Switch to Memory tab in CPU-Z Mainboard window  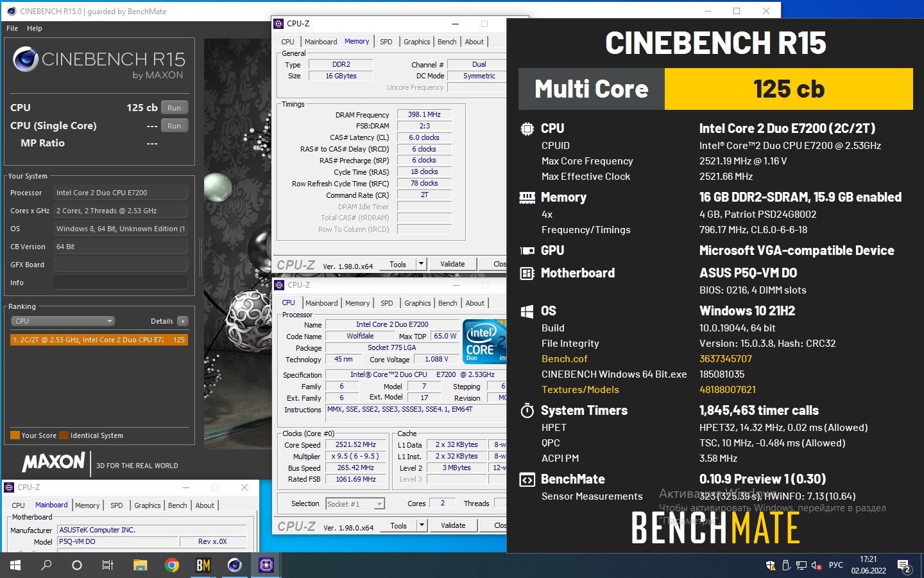point(87,505)
